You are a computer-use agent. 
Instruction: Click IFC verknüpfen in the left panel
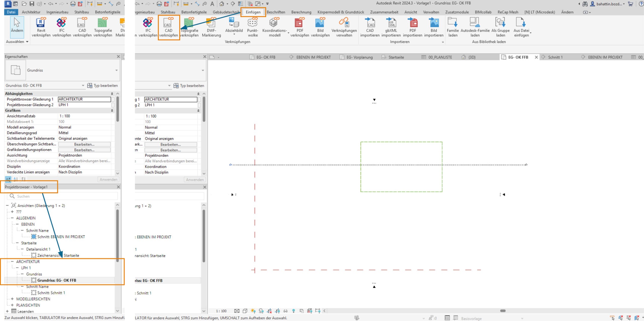62,27
